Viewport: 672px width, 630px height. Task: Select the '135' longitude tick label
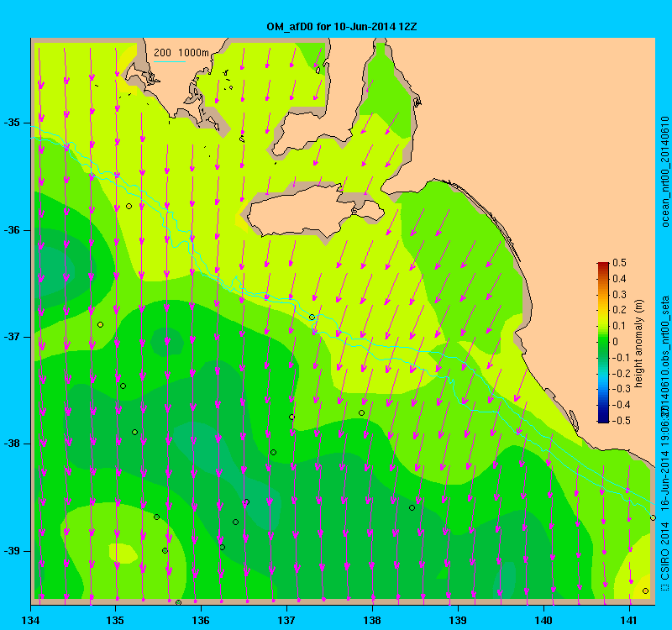pyautogui.click(x=115, y=620)
